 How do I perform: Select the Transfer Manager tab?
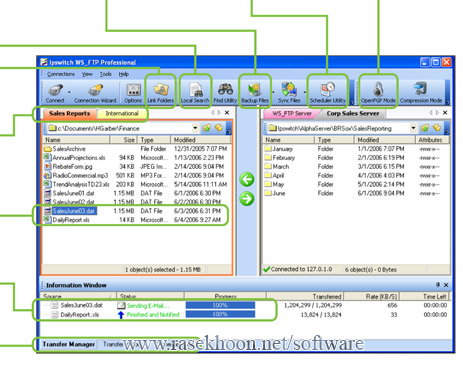(x=69, y=344)
